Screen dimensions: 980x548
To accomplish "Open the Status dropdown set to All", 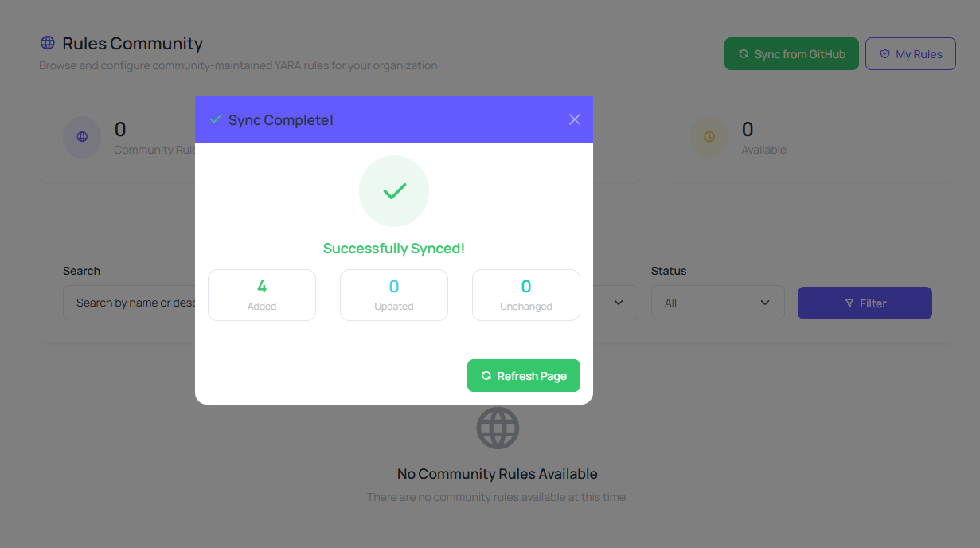I will pyautogui.click(x=717, y=303).
